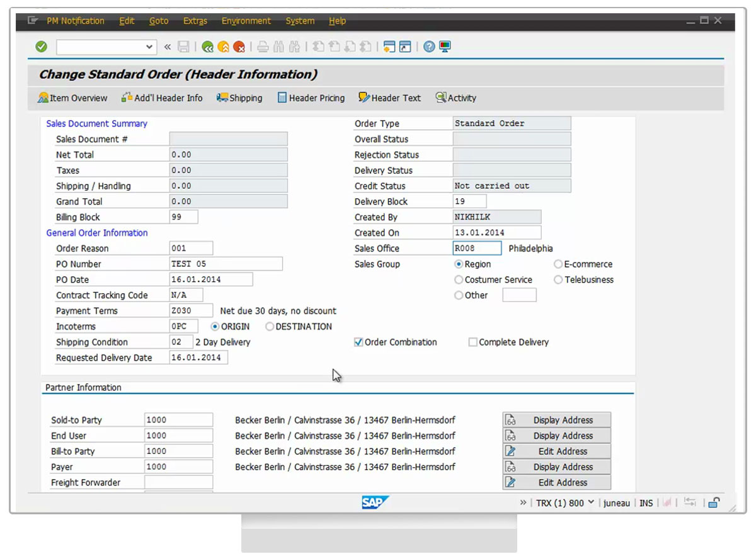Viewport: 756px width, 559px height.
Task: Open the Shipping view from application toolbar
Action: pos(239,98)
